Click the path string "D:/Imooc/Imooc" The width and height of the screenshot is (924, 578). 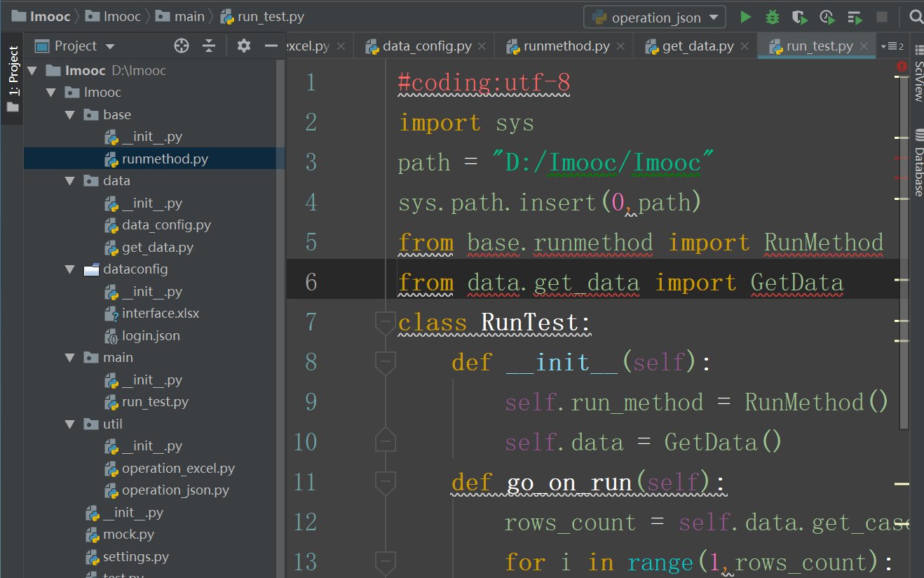click(604, 163)
